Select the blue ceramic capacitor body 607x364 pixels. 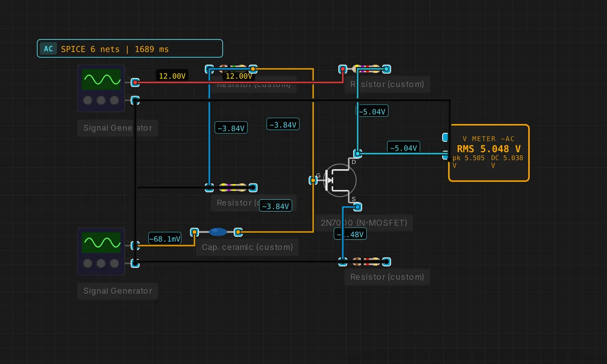(218, 232)
